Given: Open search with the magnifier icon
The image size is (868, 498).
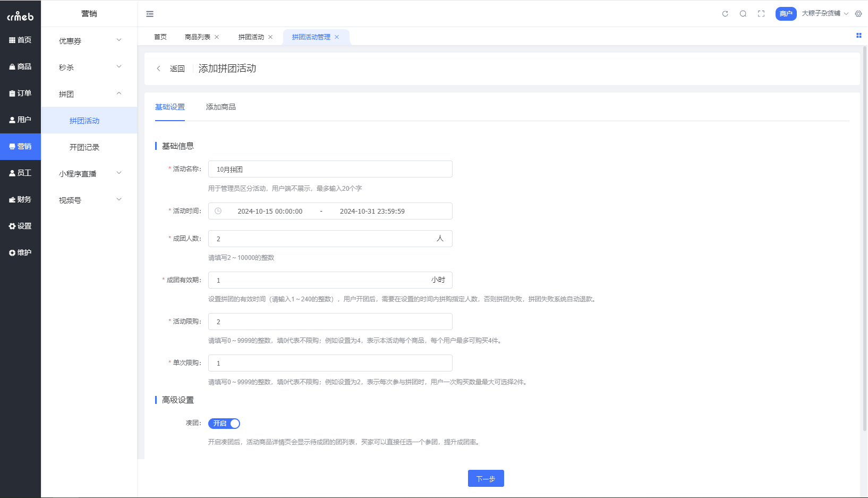Looking at the screenshot, I should tap(743, 13).
